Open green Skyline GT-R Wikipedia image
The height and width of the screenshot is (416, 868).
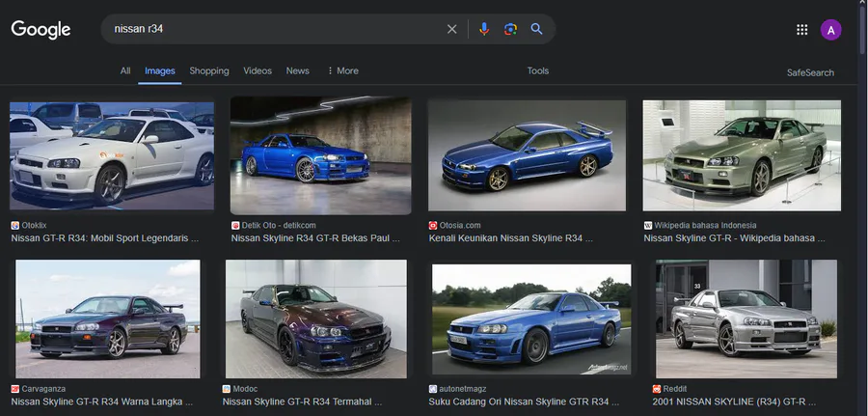[742, 155]
